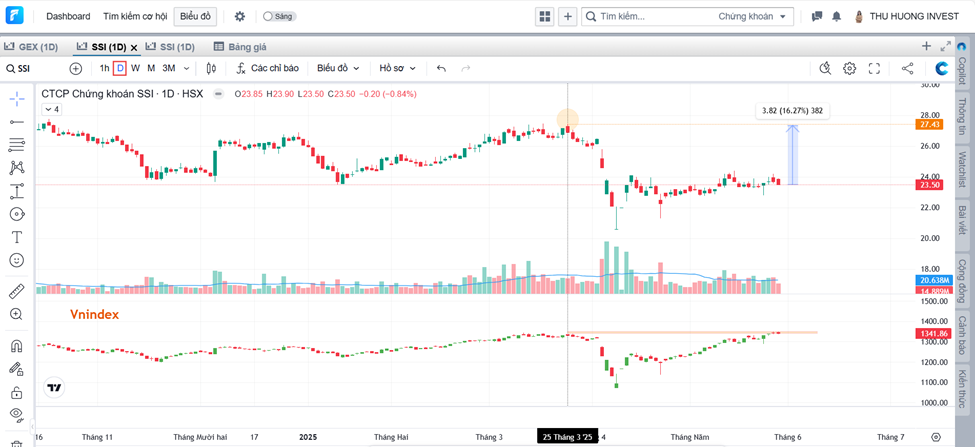The image size is (975, 447).
Task: Open the forecasting and measurement tools
Action: coord(17,190)
